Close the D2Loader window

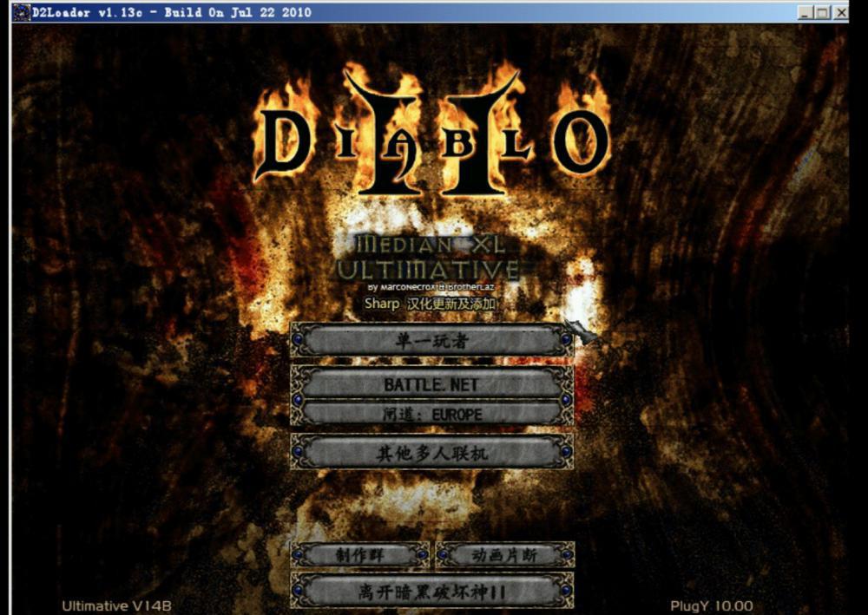[x=841, y=12]
